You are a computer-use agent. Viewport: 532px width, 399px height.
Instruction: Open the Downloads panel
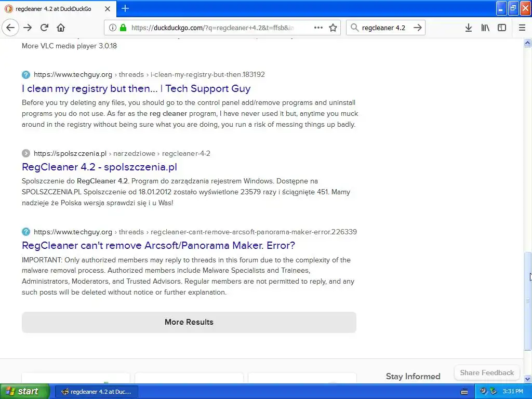pos(469,28)
